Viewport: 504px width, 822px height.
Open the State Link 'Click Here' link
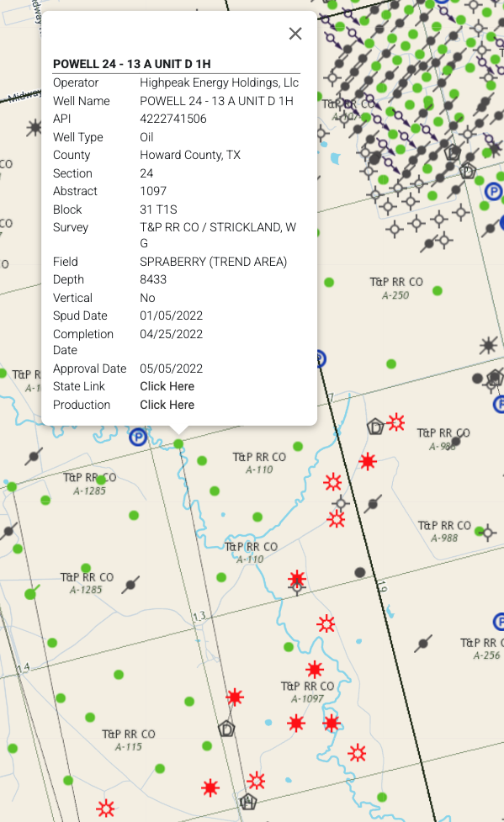coord(167,386)
